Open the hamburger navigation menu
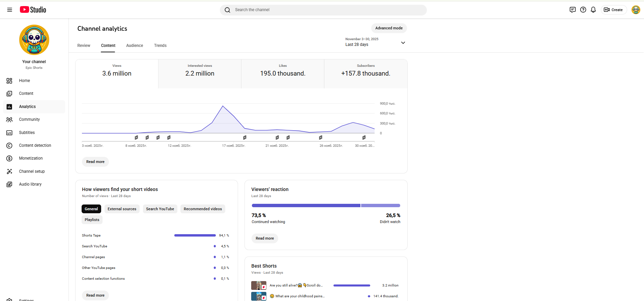Image resolution: width=644 pixels, height=301 pixels. click(9, 10)
